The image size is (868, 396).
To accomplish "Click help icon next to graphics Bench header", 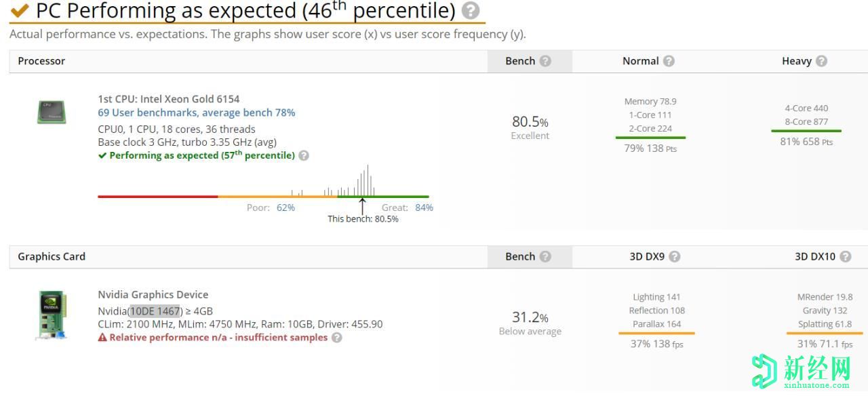I will pos(545,256).
